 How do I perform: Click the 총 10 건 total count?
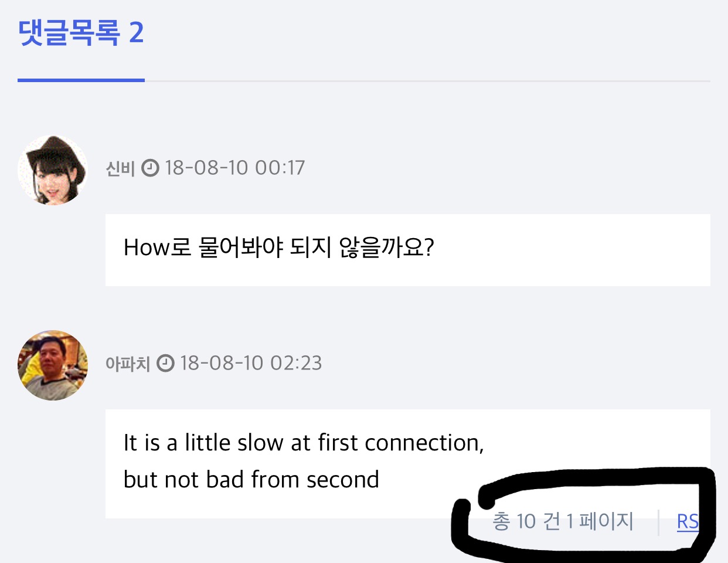click(x=526, y=521)
